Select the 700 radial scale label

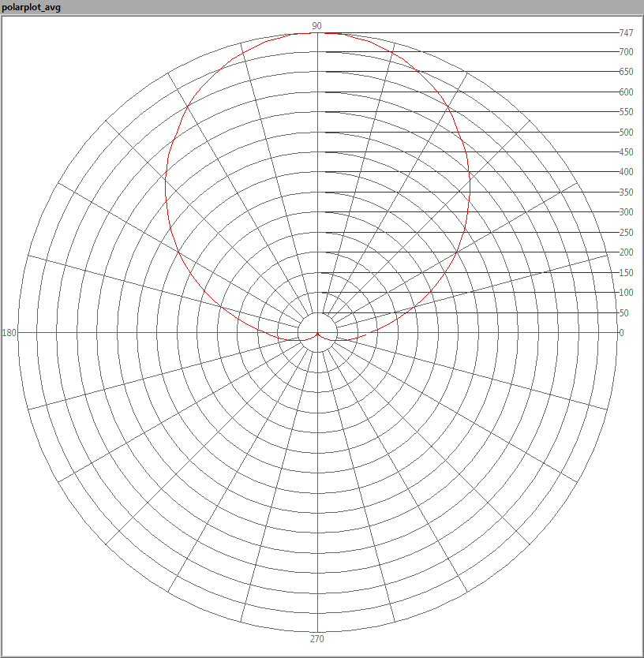pyautogui.click(x=626, y=52)
